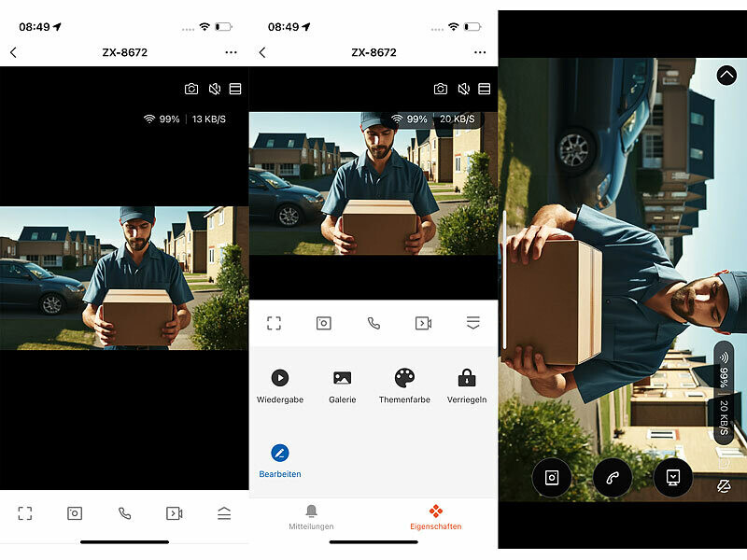The height and width of the screenshot is (560, 747).
Task: Take a snapshot from the left screen bottom bar
Action: tap(75, 513)
